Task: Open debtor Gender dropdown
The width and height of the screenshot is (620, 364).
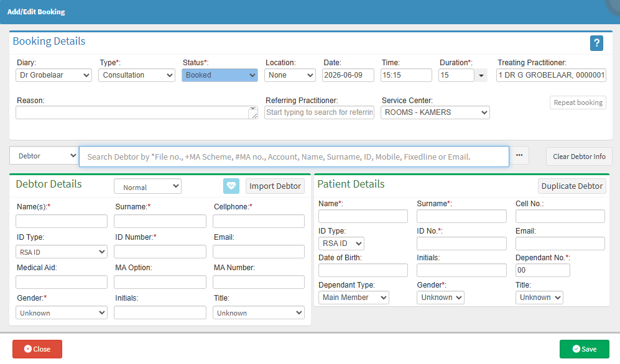Action: pos(62,312)
